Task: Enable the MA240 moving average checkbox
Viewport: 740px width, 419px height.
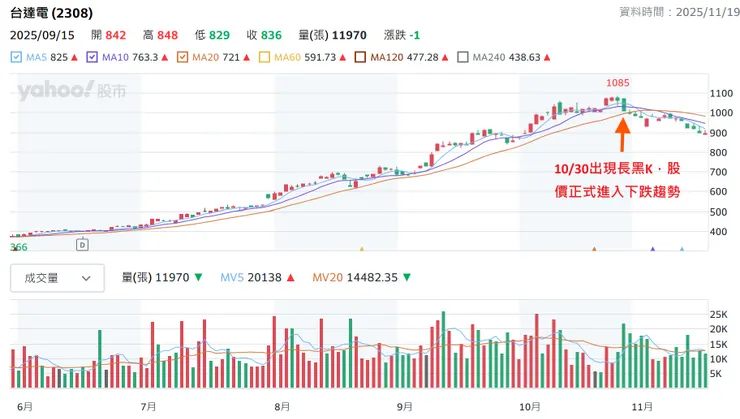Action: point(463,57)
